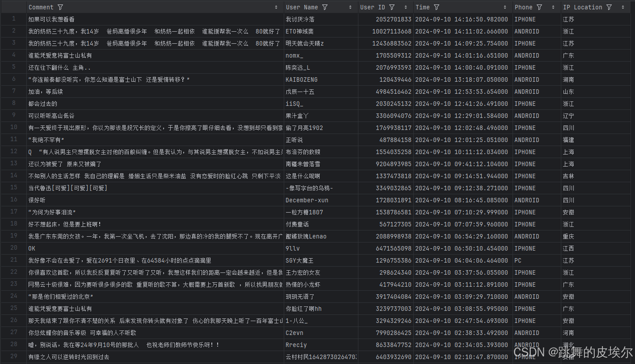Click IP location cell '江西'

click(596, 248)
